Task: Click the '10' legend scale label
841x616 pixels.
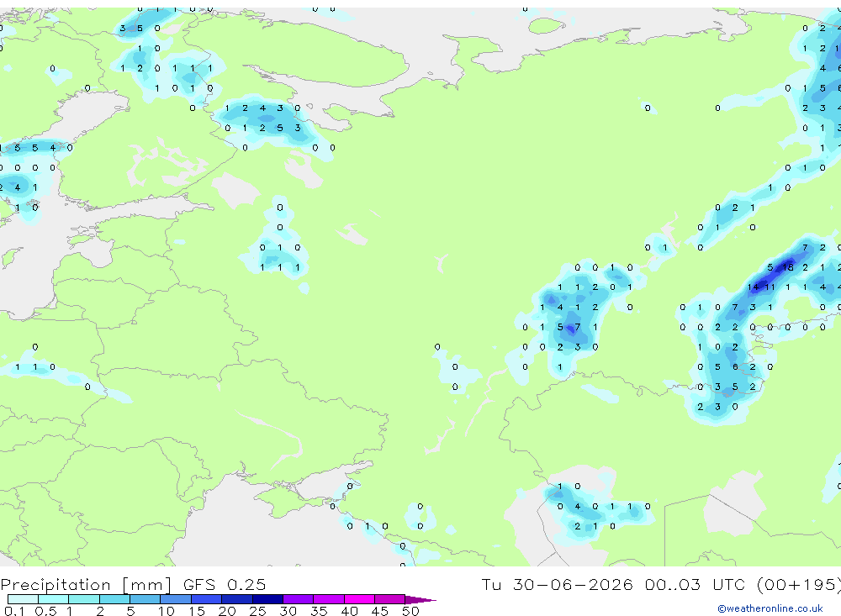Action: pyautogui.click(x=166, y=611)
